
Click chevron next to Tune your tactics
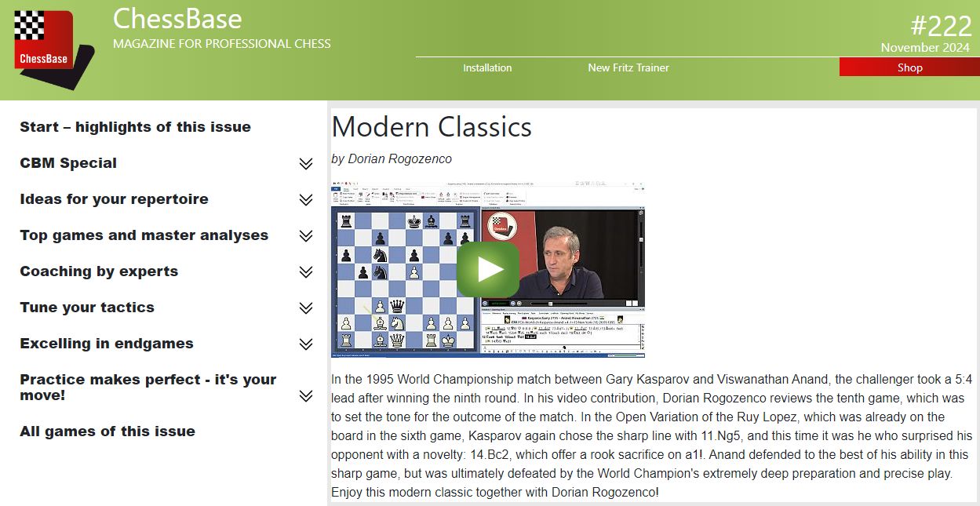(x=306, y=308)
